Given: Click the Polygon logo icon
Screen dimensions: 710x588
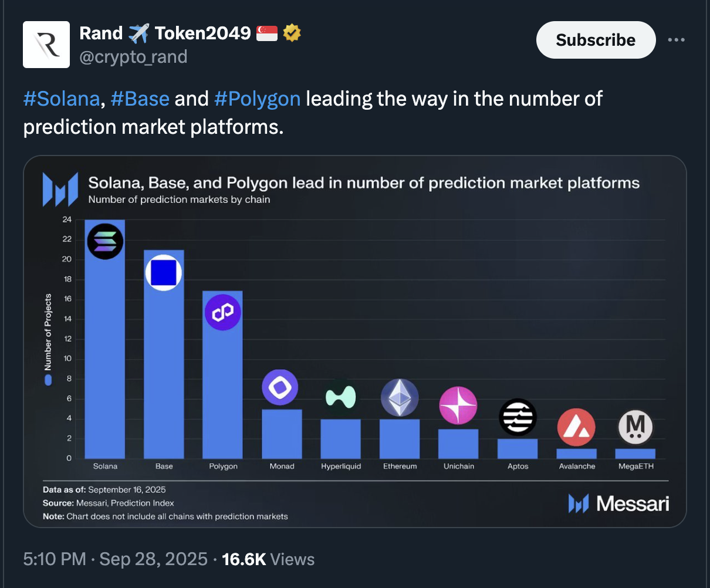Looking at the screenshot, I should 223,312.
